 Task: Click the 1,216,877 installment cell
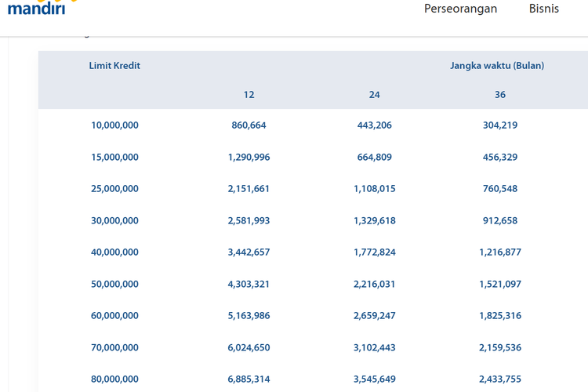tap(500, 252)
